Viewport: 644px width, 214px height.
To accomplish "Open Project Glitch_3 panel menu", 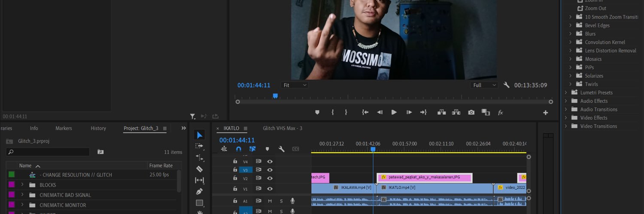I will 164,128.
